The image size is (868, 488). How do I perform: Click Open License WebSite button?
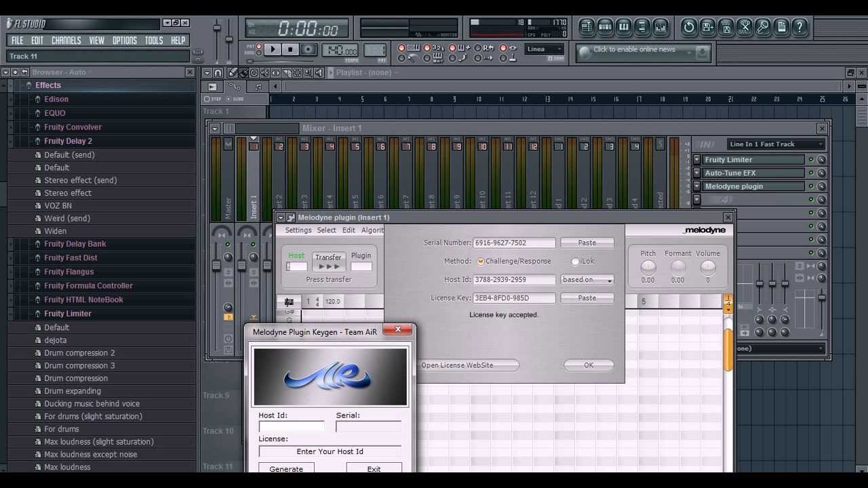point(468,365)
